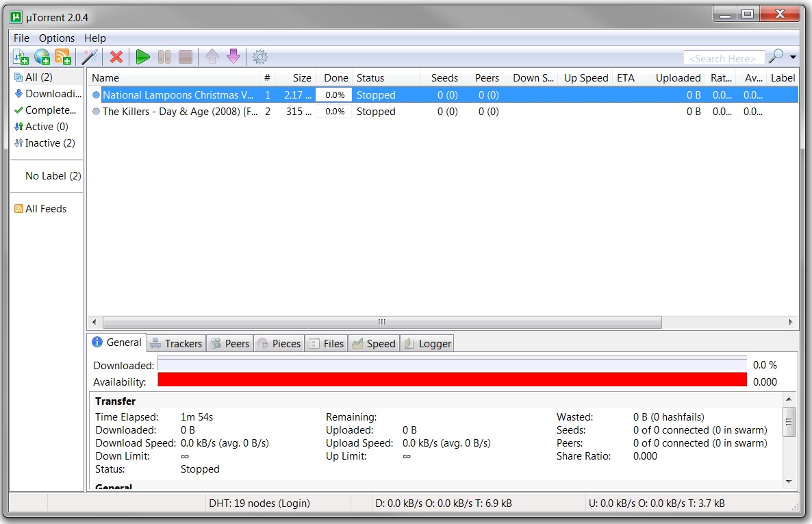Screen dimensions: 812x524
Task: Click upload rate status bar entry
Action: point(657,503)
